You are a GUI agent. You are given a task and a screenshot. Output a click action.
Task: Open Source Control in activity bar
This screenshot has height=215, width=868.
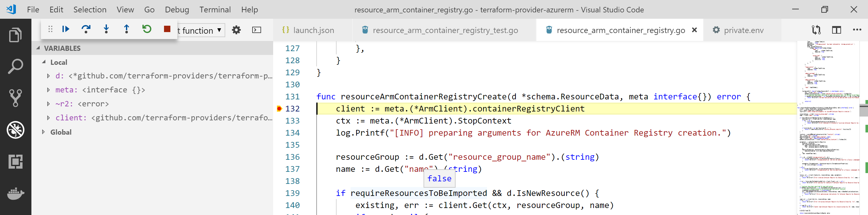(x=16, y=98)
